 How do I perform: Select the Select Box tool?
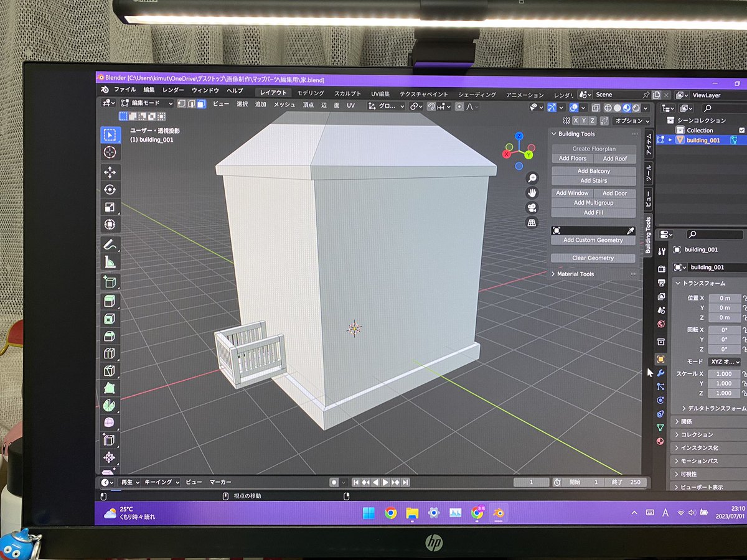coord(110,134)
